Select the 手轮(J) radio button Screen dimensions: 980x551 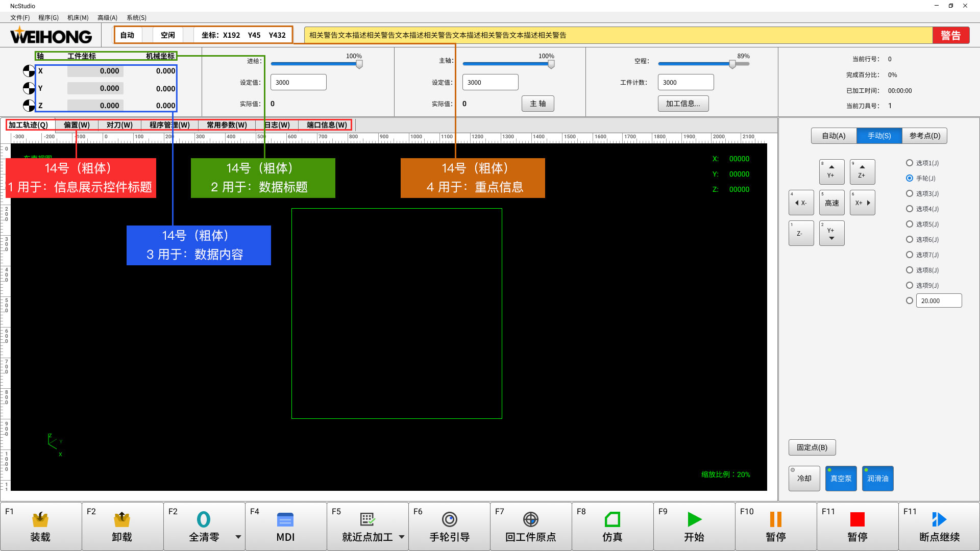pyautogui.click(x=909, y=178)
